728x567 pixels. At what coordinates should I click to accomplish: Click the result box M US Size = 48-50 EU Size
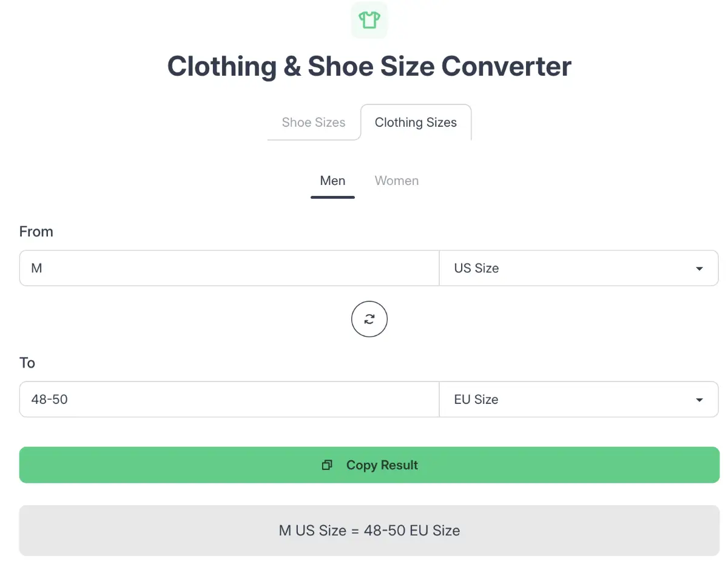[369, 531]
